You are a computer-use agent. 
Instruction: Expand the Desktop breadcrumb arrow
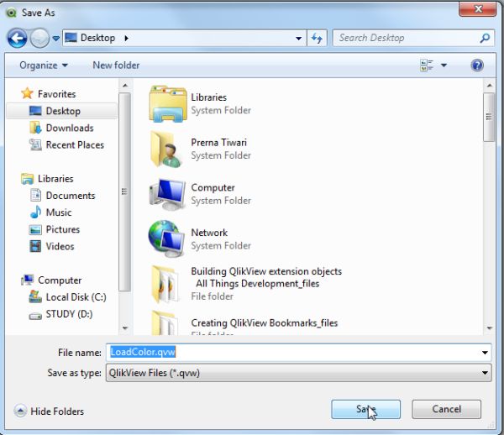(x=126, y=39)
